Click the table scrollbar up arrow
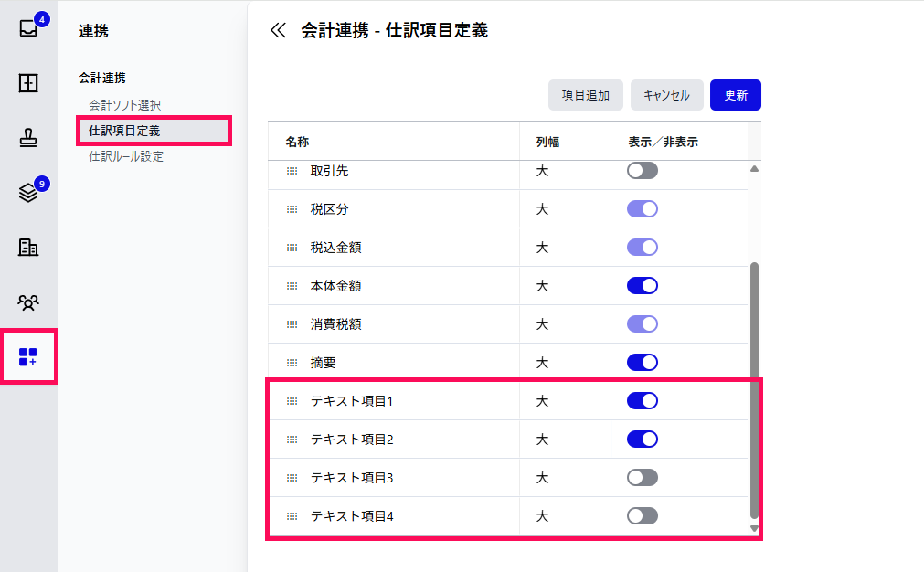924x572 pixels. (x=754, y=169)
